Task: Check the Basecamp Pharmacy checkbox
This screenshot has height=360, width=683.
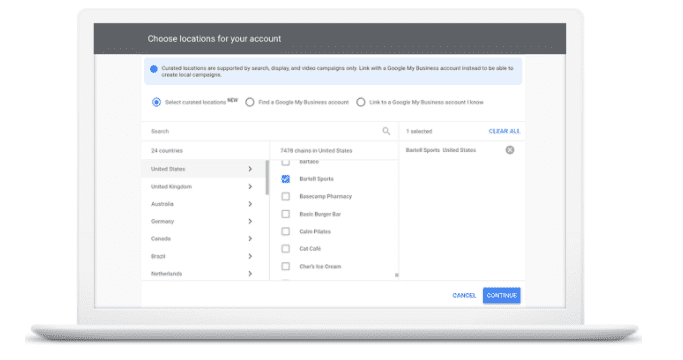Action: click(286, 197)
